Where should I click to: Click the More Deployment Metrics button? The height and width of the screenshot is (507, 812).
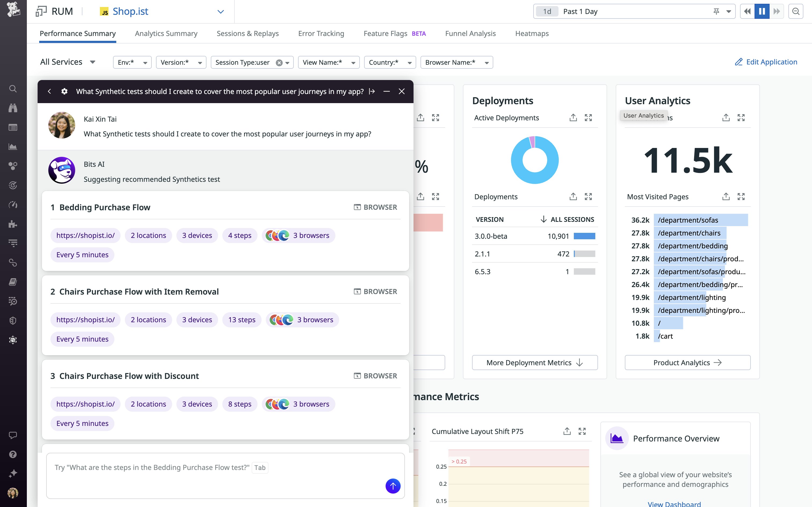tap(534, 363)
